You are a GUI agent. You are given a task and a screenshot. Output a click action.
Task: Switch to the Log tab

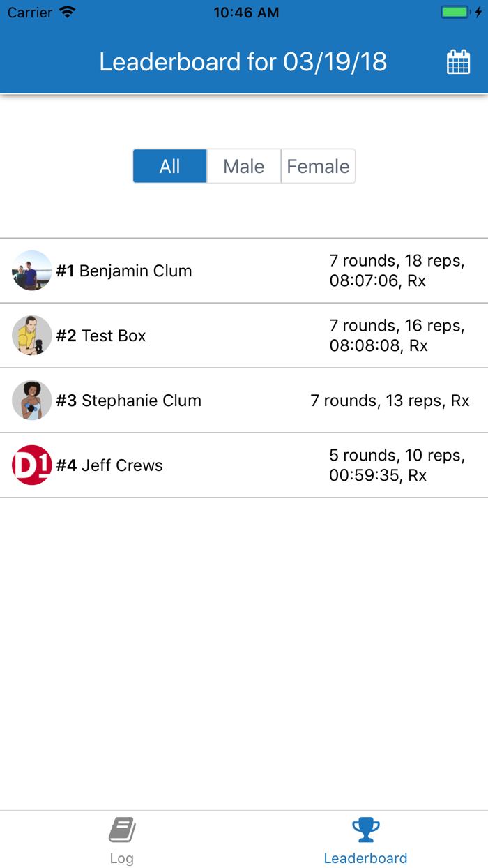point(121,840)
